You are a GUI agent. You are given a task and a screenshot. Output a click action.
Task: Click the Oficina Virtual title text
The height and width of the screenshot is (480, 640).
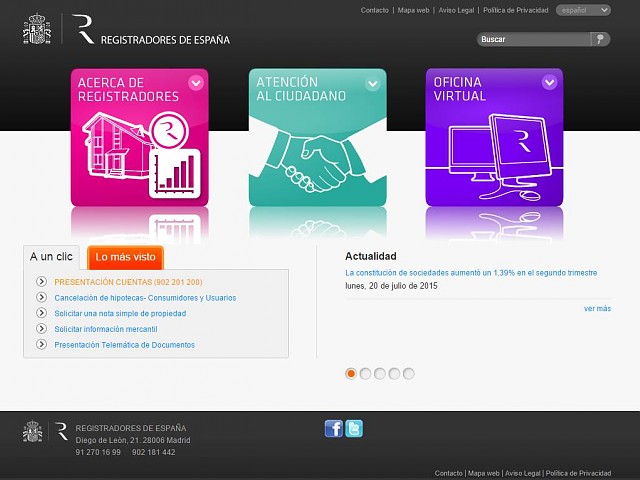[x=460, y=89]
